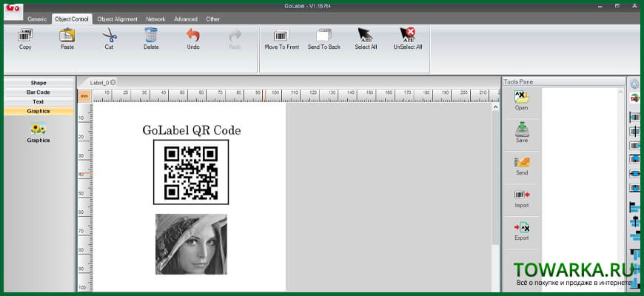The image size is (644, 296).
Task: Undo the last action
Action: [x=193, y=35]
